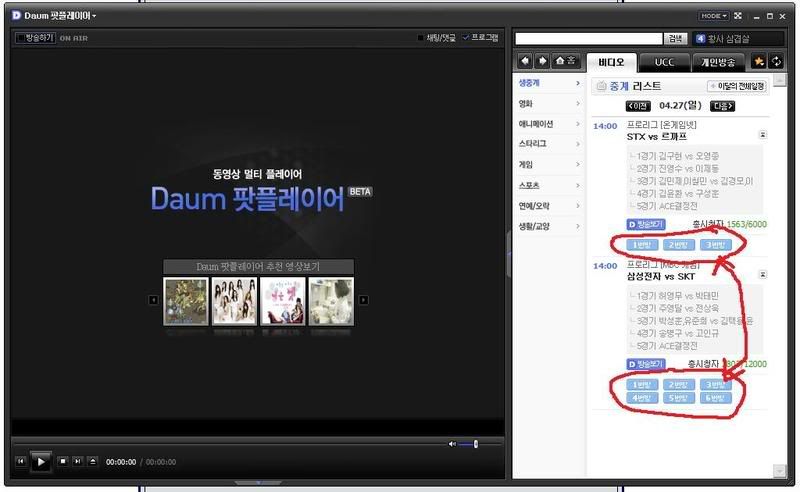This screenshot has width=800, height=492.
Task: Click scrollbar up arrow in list panel
Action: click(779, 80)
